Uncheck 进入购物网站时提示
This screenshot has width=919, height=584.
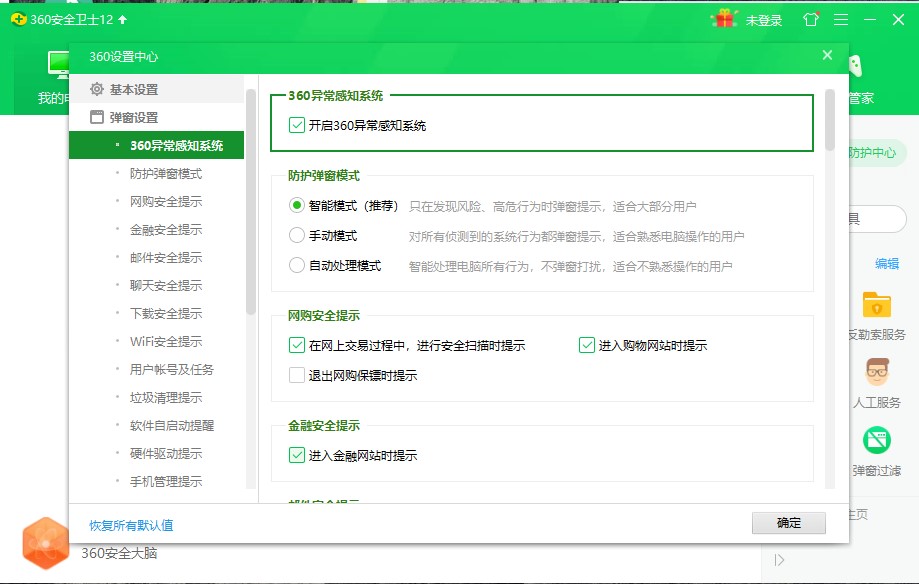tap(587, 344)
